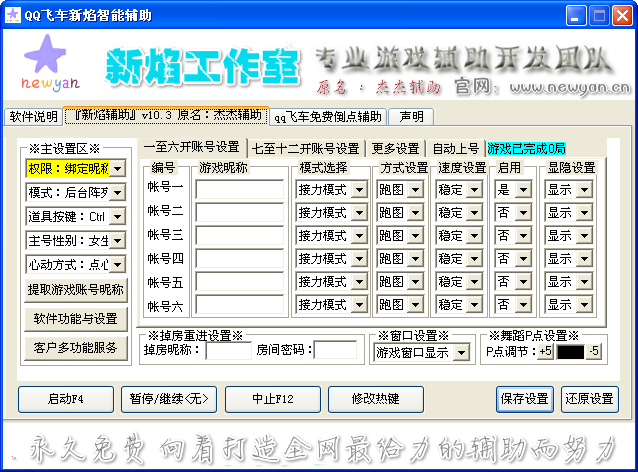
Task: Click the 还原设置 button
Action: tap(590, 399)
